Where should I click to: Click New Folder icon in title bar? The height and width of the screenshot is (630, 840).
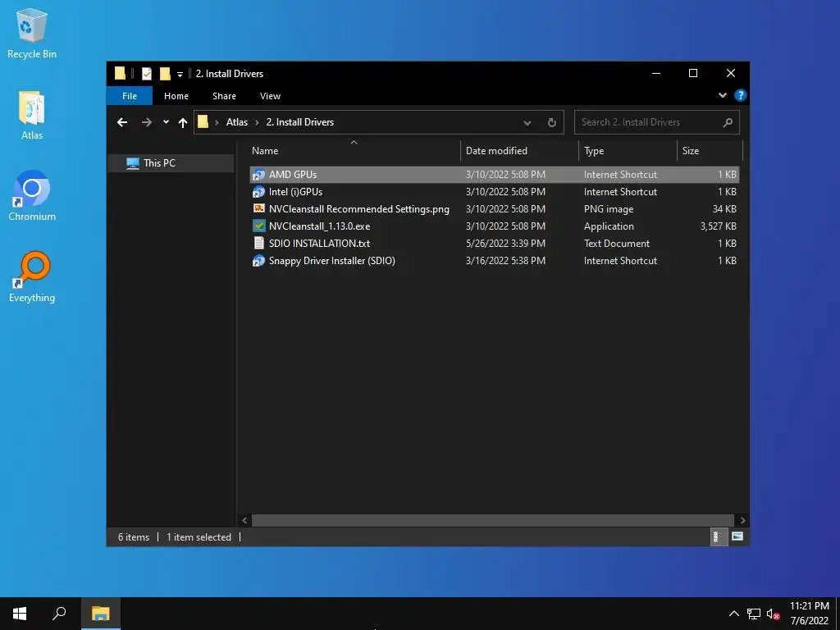165,73
